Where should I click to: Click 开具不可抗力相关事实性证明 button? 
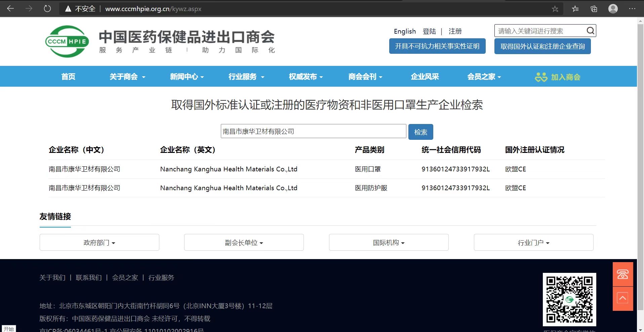(437, 46)
